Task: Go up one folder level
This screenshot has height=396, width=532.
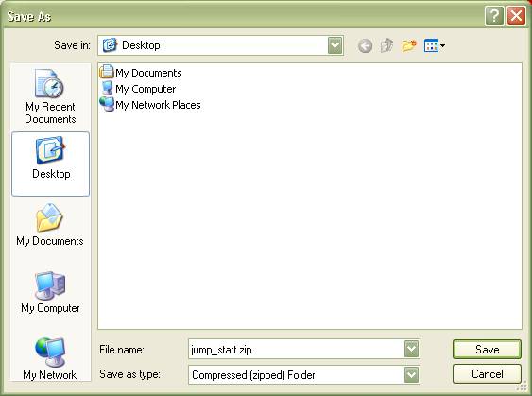Action: click(x=386, y=45)
